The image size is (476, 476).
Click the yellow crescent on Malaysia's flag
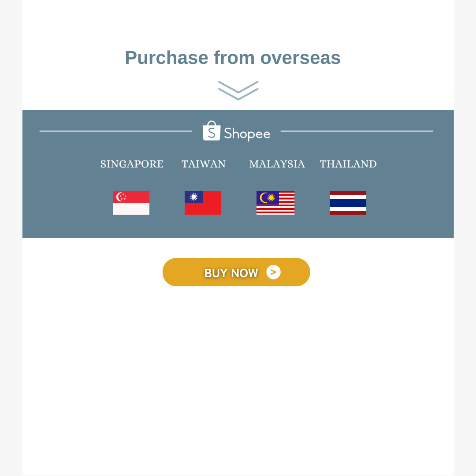click(264, 197)
